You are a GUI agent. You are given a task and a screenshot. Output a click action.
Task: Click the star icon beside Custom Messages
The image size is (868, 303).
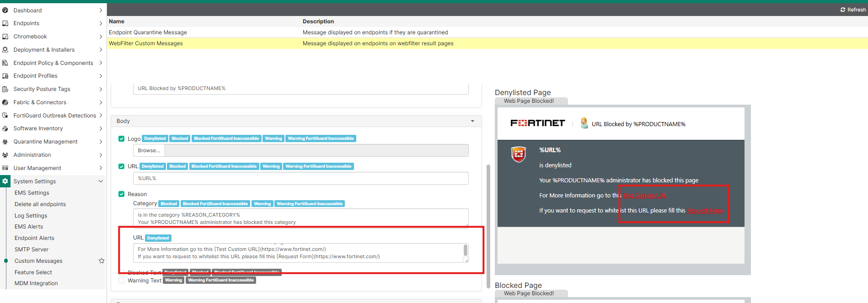[102, 261]
